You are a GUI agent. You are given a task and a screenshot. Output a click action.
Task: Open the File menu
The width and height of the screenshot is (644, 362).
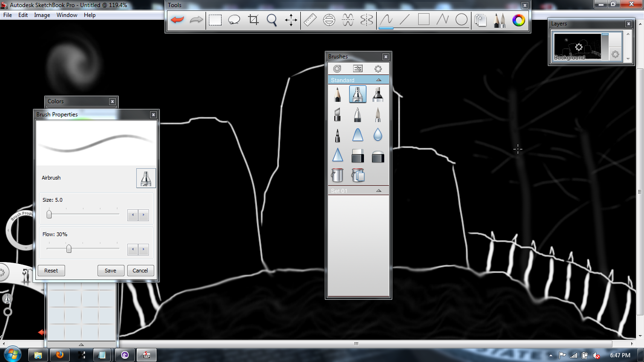[x=8, y=15]
